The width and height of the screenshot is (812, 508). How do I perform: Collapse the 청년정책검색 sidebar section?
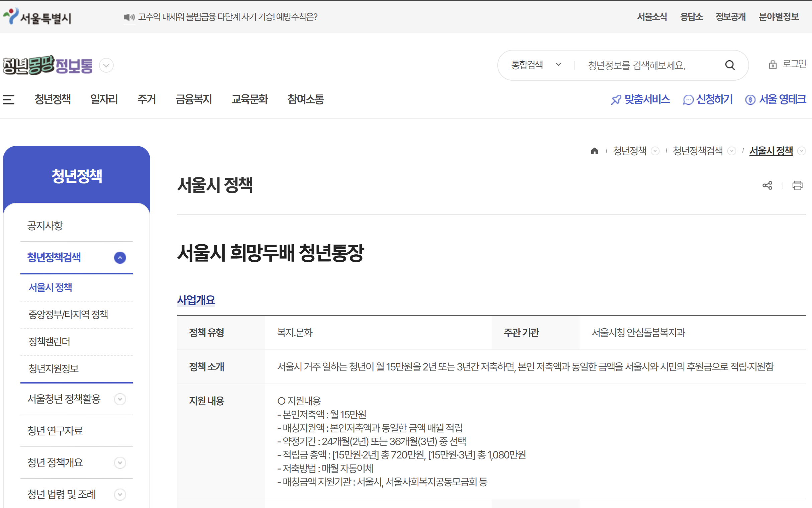coord(120,257)
